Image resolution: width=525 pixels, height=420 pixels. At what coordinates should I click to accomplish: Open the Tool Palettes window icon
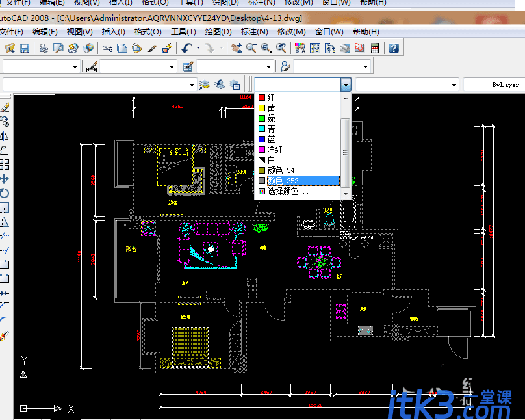coord(330,48)
